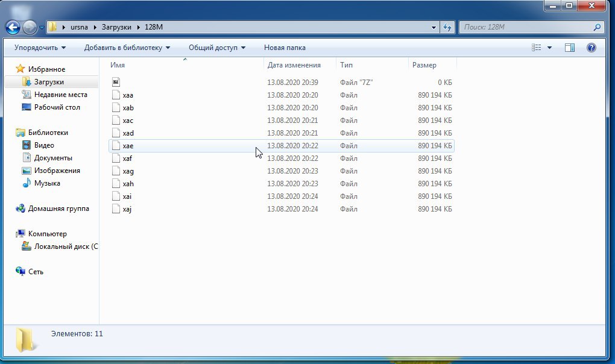Select the xad file

[x=128, y=133]
